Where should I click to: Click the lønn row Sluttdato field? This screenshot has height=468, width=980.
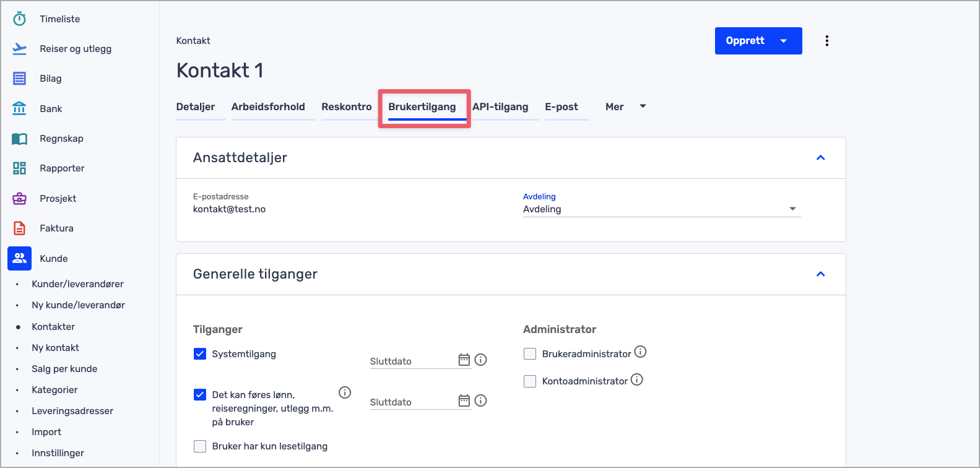tap(412, 402)
